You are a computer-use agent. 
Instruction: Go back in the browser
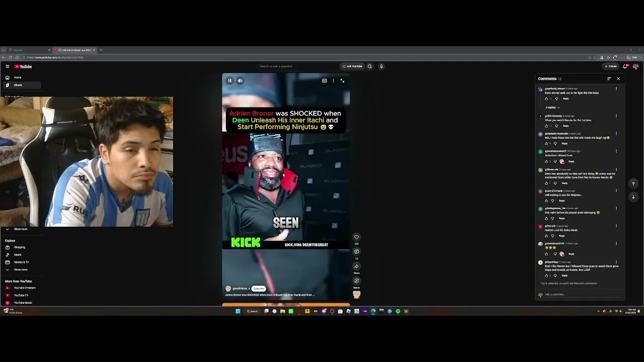(x=4, y=57)
